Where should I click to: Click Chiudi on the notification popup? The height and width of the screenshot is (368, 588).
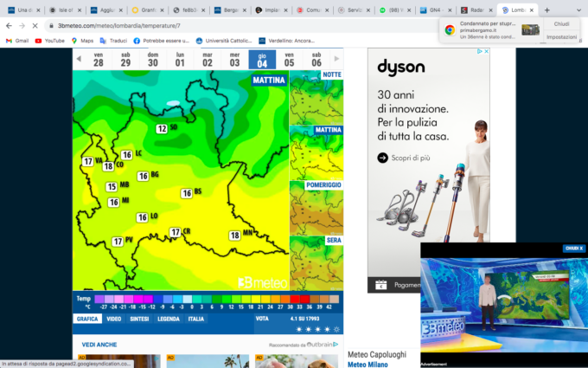tap(561, 24)
